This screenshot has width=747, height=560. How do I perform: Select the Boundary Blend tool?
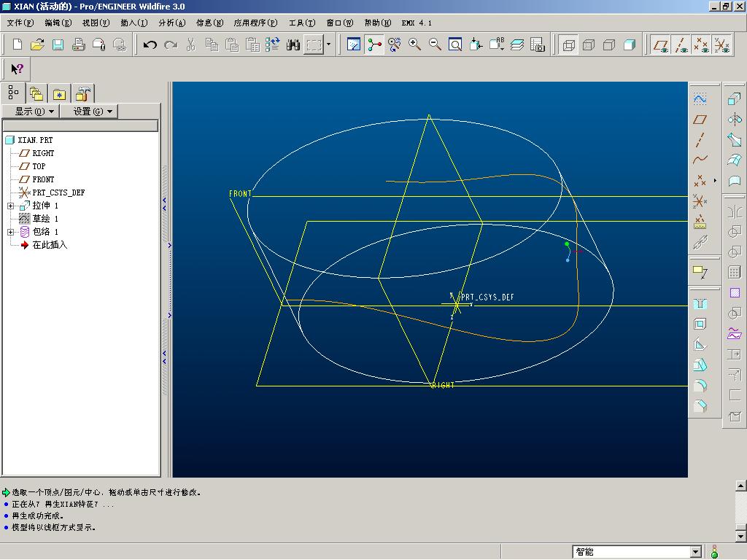pos(734,160)
